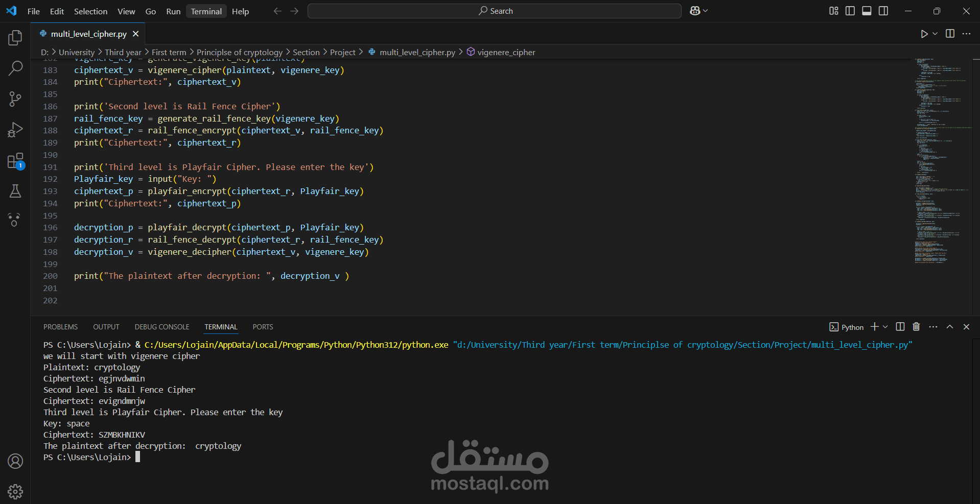Split the editor to the right
Screen dimensions: 980x504
tap(950, 34)
